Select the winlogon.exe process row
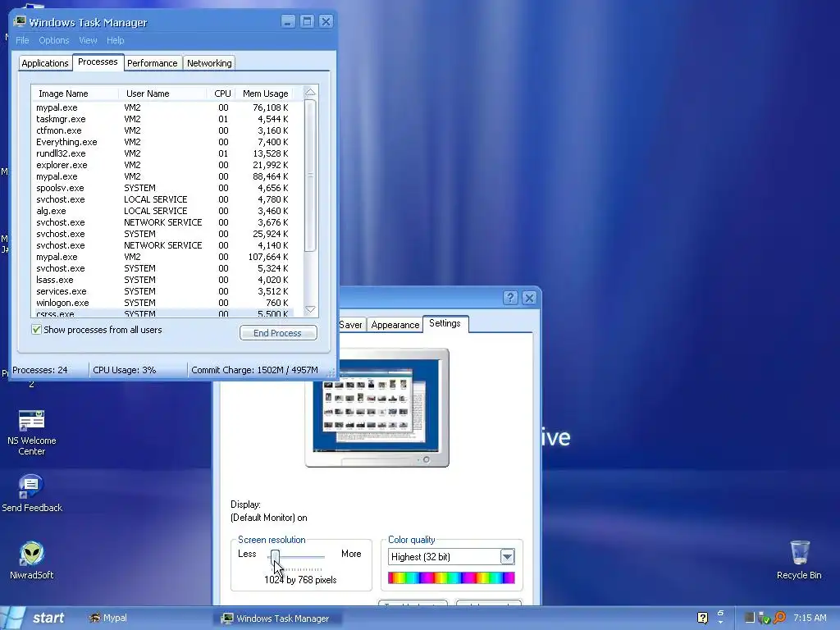Image resolution: width=840 pixels, height=630 pixels. 163,303
